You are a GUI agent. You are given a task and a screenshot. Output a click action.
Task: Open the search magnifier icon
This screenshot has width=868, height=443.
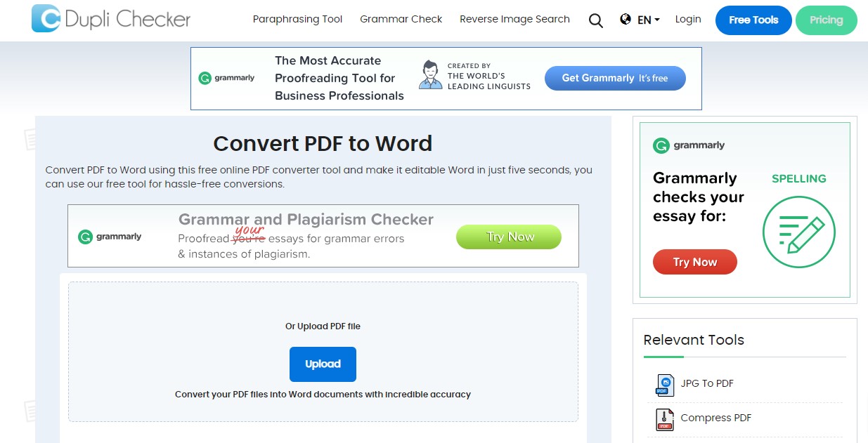[x=595, y=21]
